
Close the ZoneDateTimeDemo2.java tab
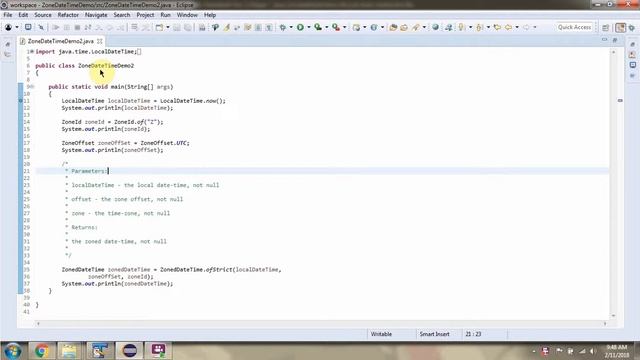(100, 41)
